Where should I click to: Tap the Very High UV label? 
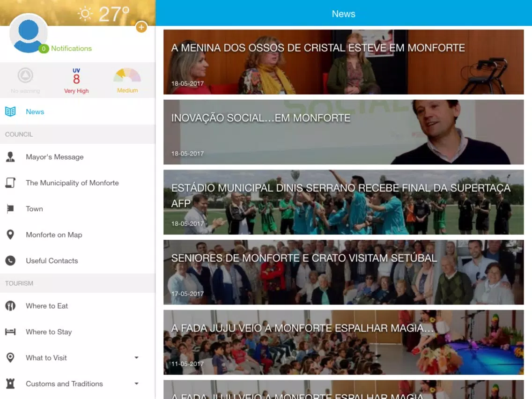pos(76,91)
